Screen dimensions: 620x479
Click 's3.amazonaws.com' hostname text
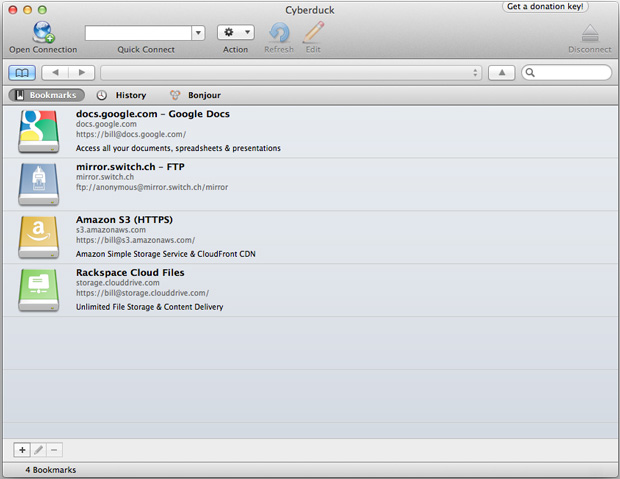pos(111,230)
